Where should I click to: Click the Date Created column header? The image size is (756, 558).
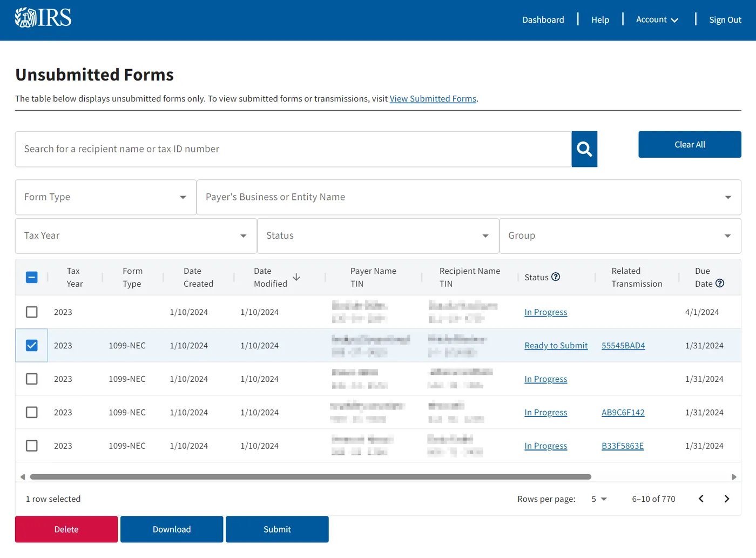tap(198, 278)
